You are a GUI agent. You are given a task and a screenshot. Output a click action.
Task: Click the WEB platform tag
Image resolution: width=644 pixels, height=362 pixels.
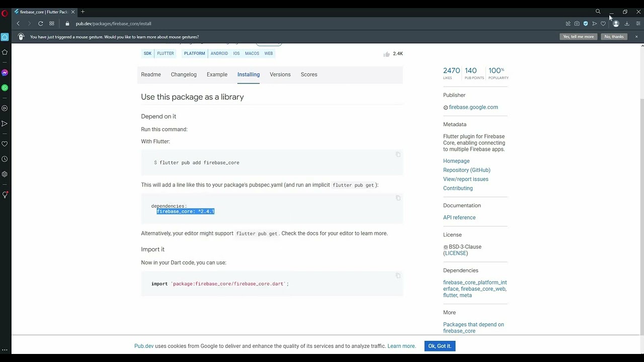[269, 53]
